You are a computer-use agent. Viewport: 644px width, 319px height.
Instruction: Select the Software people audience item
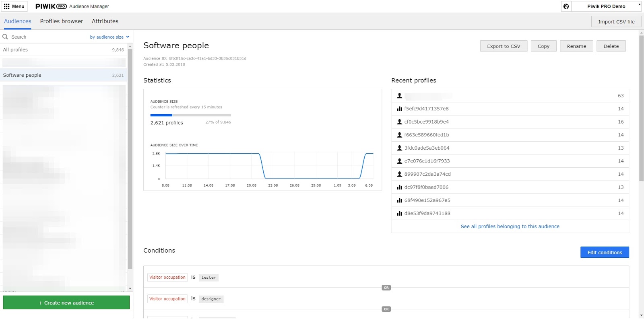coord(64,75)
